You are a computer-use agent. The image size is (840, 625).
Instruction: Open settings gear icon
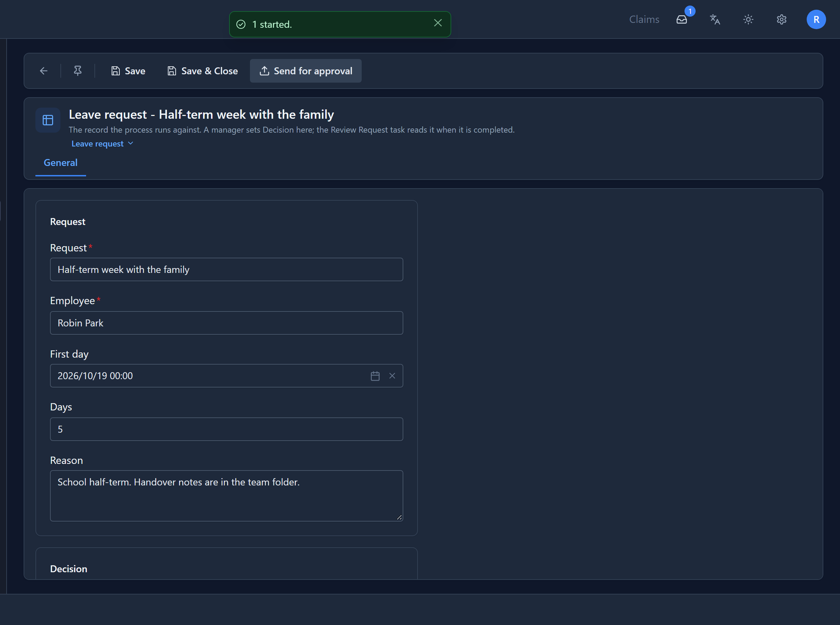(x=782, y=19)
